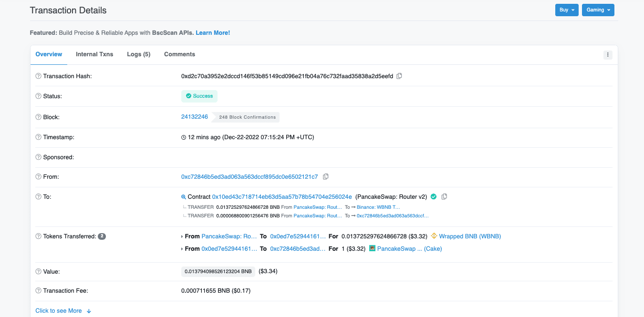The width and height of the screenshot is (644, 317).
Task: Click the help icon beside Sponsored
Action: pyautogui.click(x=39, y=157)
